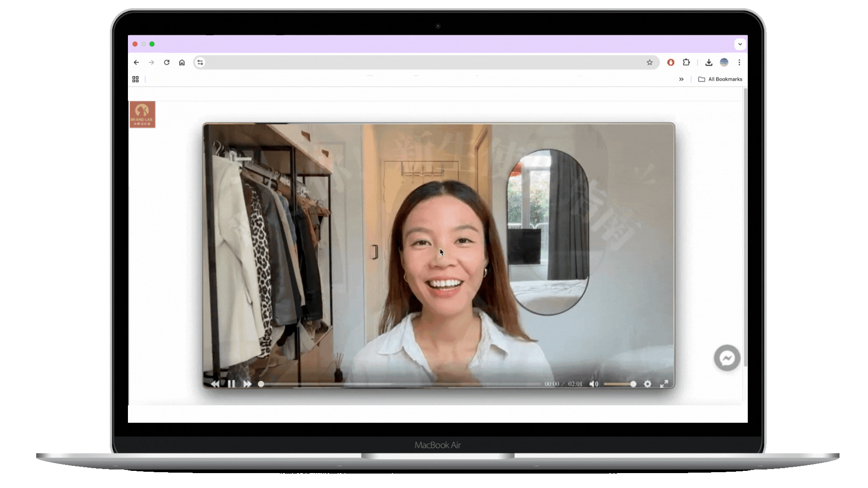This screenshot has width=868, height=488.
Task: Go back to previous page
Action: click(137, 62)
